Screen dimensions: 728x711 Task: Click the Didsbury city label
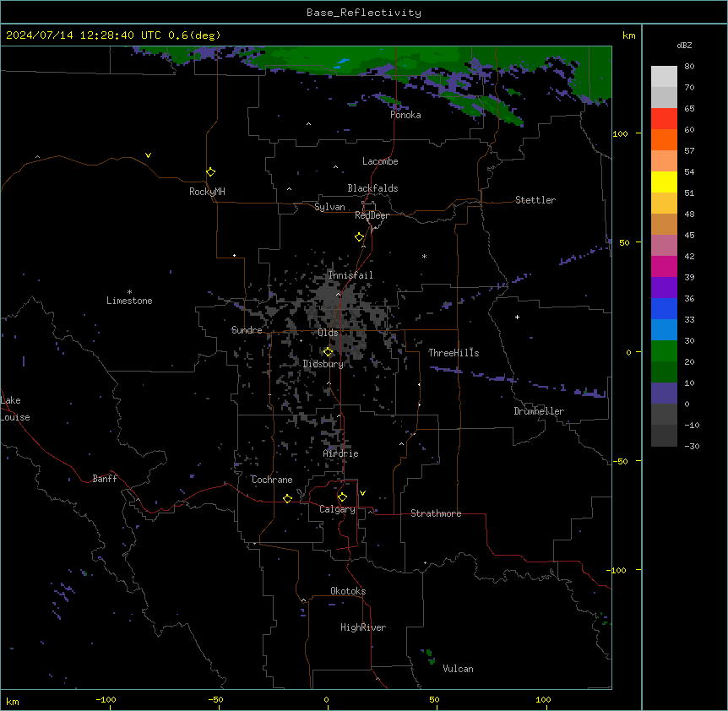click(323, 364)
